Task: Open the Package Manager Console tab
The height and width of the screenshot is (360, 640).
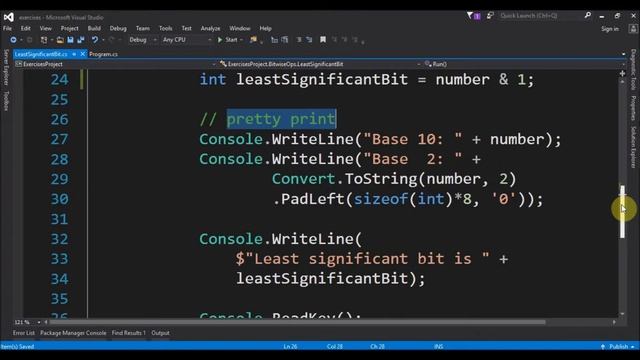Action: pos(73,333)
